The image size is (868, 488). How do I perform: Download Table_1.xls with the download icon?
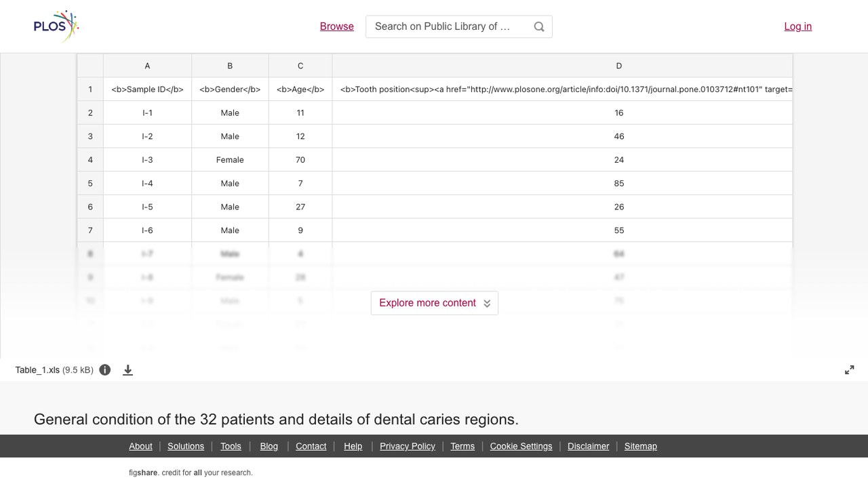pyautogui.click(x=127, y=370)
